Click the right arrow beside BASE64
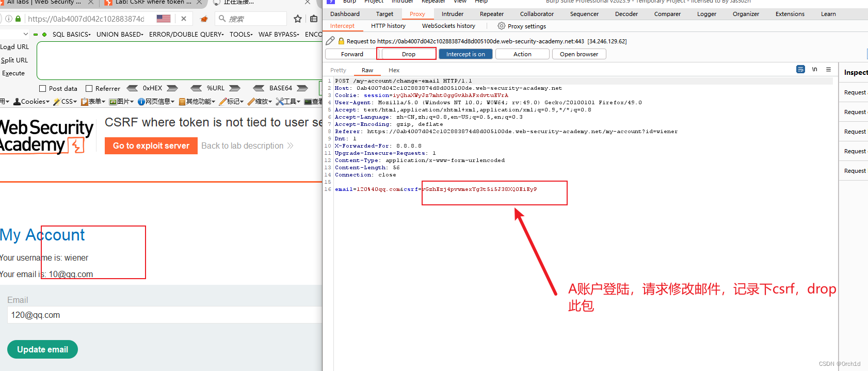Image resolution: width=868 pixels, height=371 pixels. click(302, 88)
